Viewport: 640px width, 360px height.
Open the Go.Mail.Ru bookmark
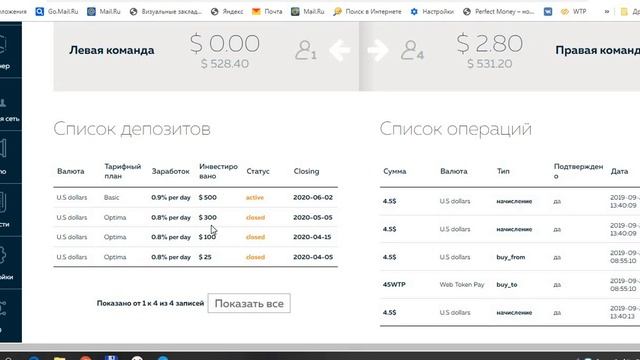pyautogui.click(x=57, y=11)
